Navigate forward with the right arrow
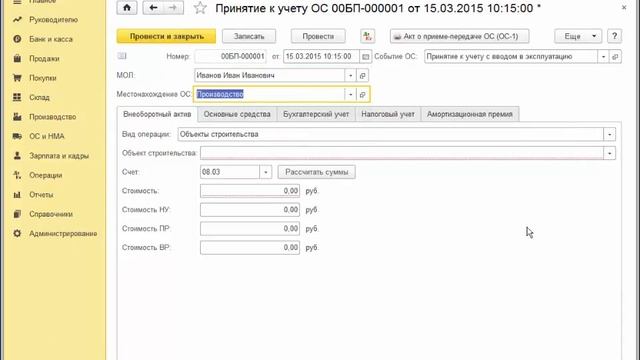Viewport: 640px width, 360px height. [x=173, y=8]
